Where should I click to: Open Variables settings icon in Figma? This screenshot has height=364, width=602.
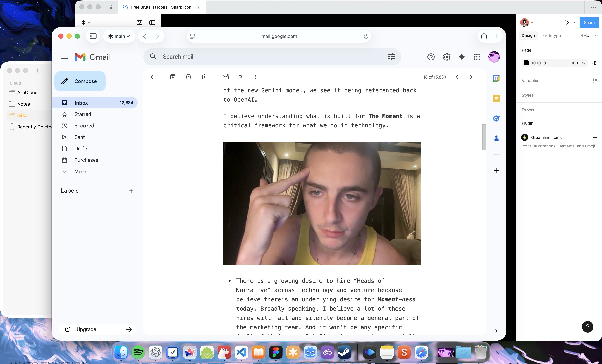(x=595, y=81)
